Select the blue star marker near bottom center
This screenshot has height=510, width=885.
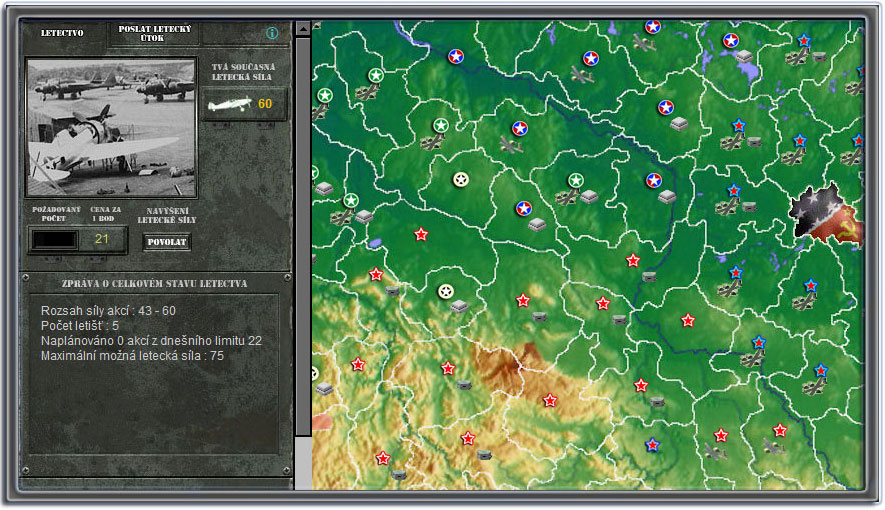[x=652, y=445]
